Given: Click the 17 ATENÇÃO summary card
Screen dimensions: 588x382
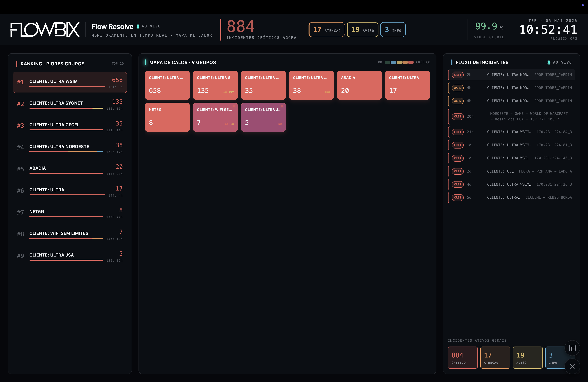Looking at the screenshot, I should [495, 357].
